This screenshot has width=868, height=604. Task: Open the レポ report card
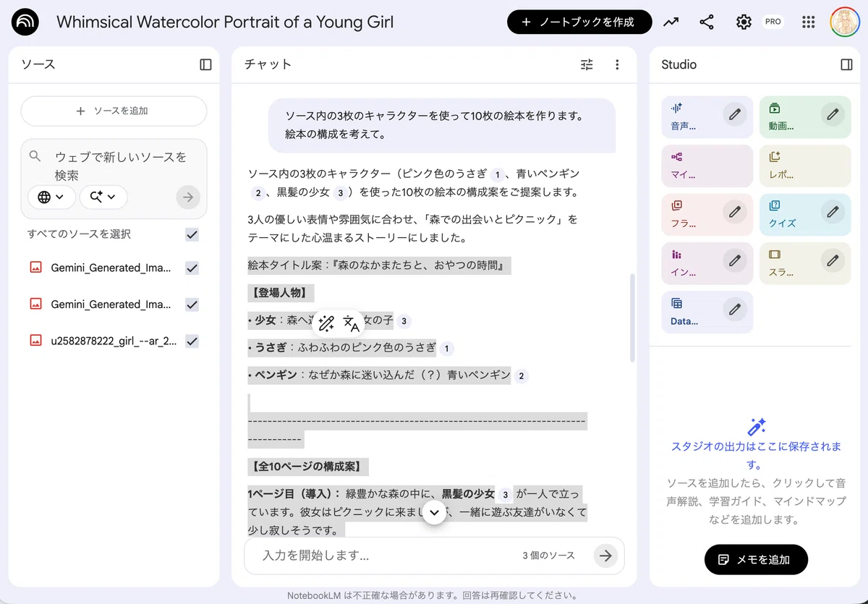(x=805, y=166)
